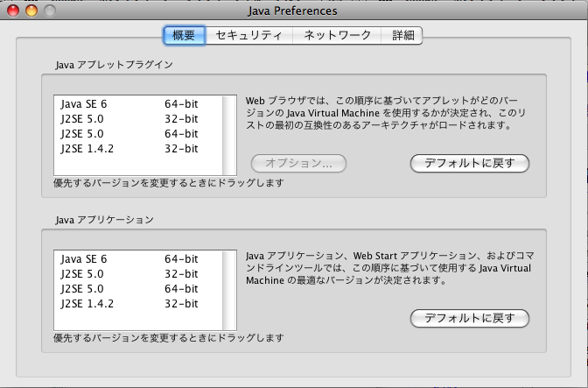This screenshot has height=388, width=588.
Task: Open the 詳細 tab
Action: pos(402,36)
